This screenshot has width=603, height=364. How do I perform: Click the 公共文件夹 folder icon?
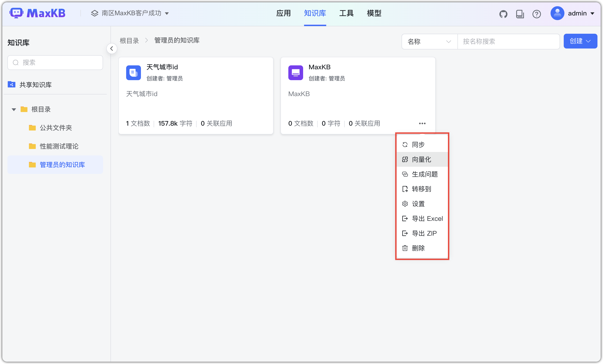(32, 128)
